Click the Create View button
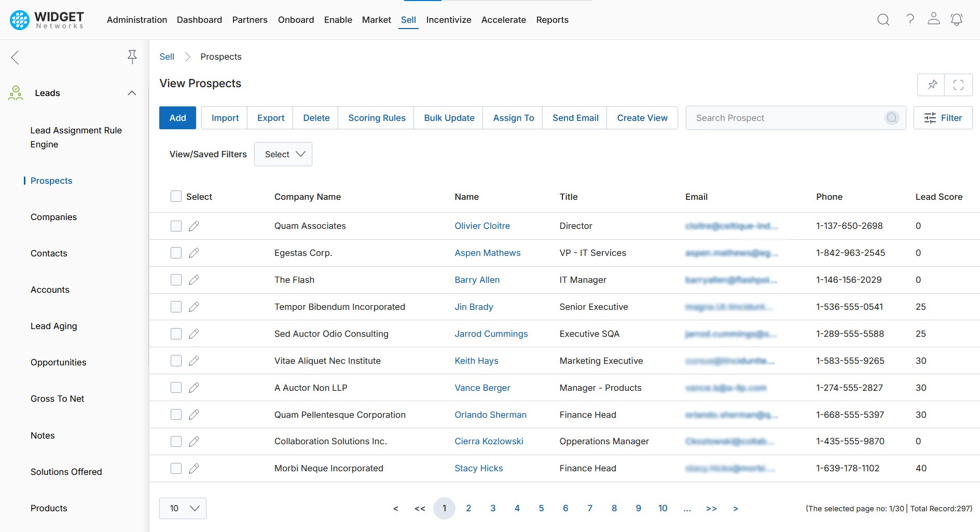The width and height of the screenshot is (980, 532). tap(642, 118)
